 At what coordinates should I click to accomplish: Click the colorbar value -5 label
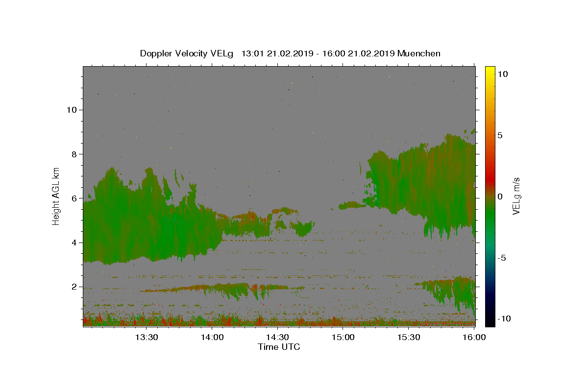tap(502, 258)
